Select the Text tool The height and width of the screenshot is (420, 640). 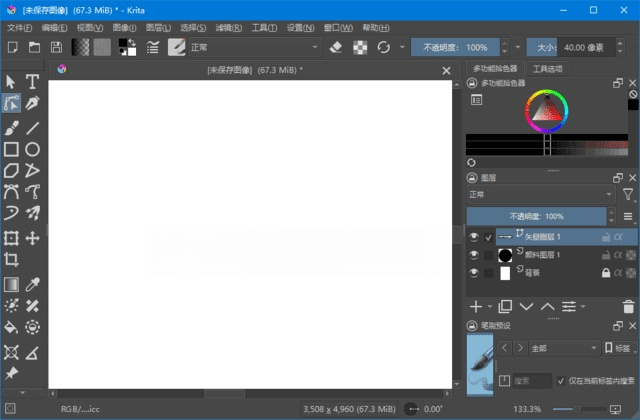pyautogui.click(x=33, y=81)
